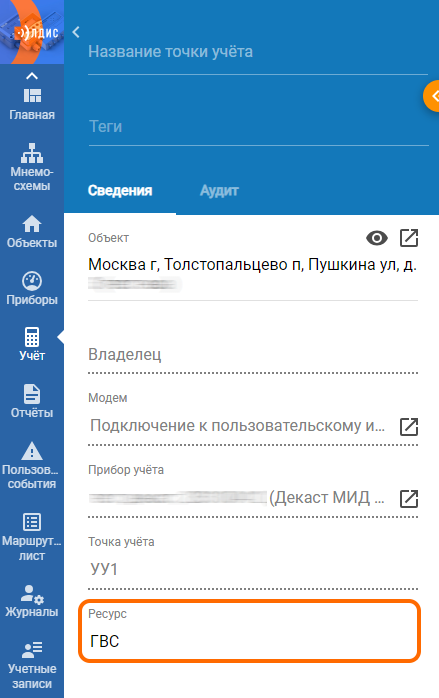Open the Журналы section

[x=32, y=601]
